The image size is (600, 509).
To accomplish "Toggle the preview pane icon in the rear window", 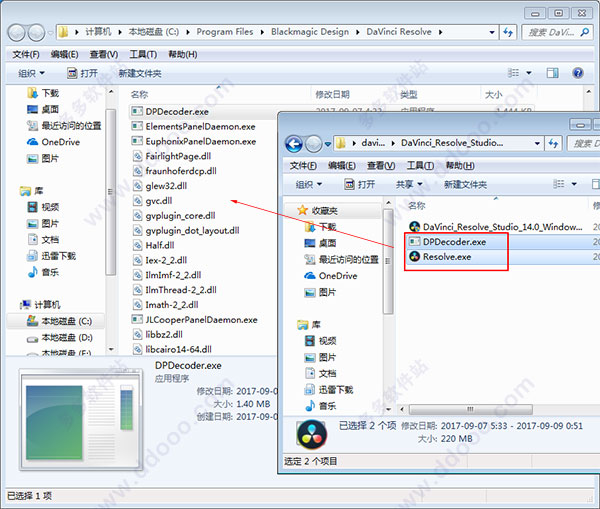I will pos(552,73).
